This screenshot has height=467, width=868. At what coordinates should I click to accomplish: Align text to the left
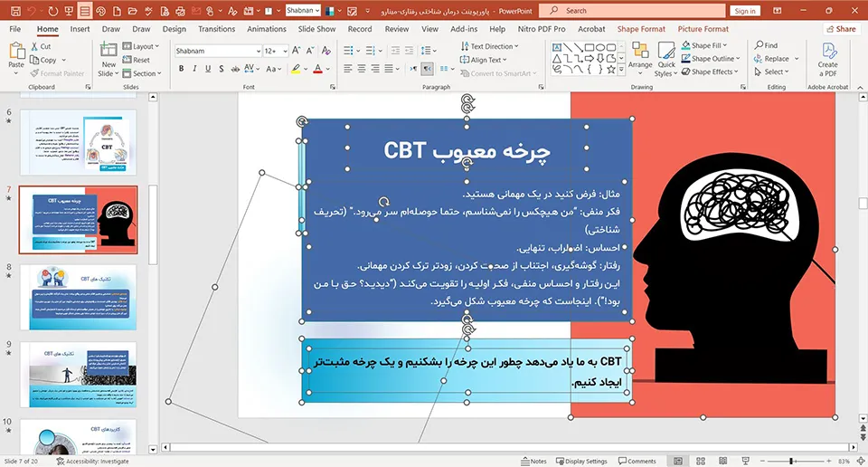347,69
